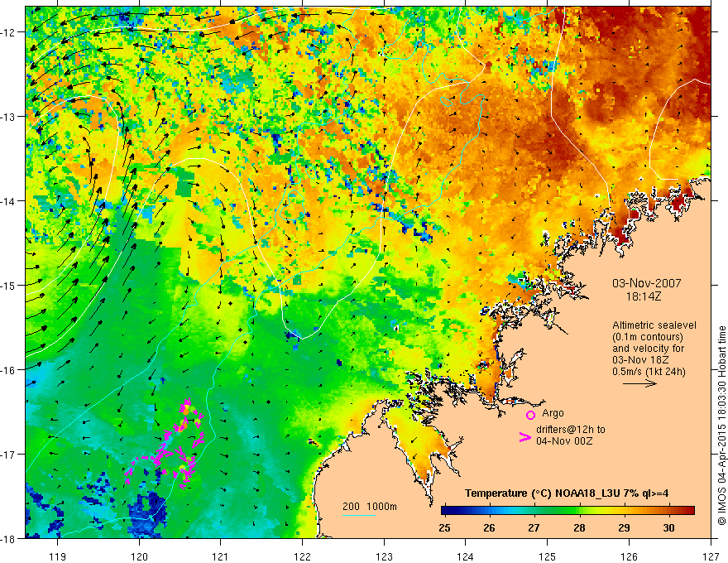Screen dimensions: 728x563
Task: Click the color bar tick label 27
Action: click(534, 527)
